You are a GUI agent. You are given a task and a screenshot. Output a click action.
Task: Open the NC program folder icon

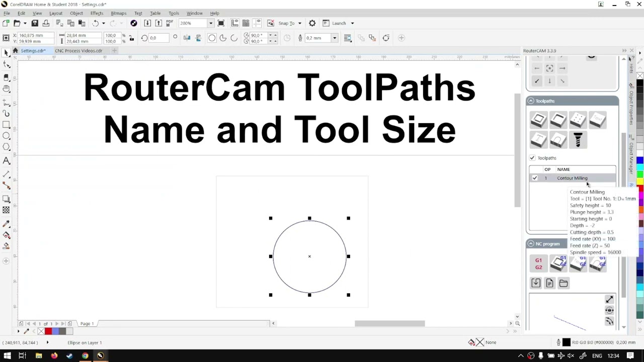[563, 284]
